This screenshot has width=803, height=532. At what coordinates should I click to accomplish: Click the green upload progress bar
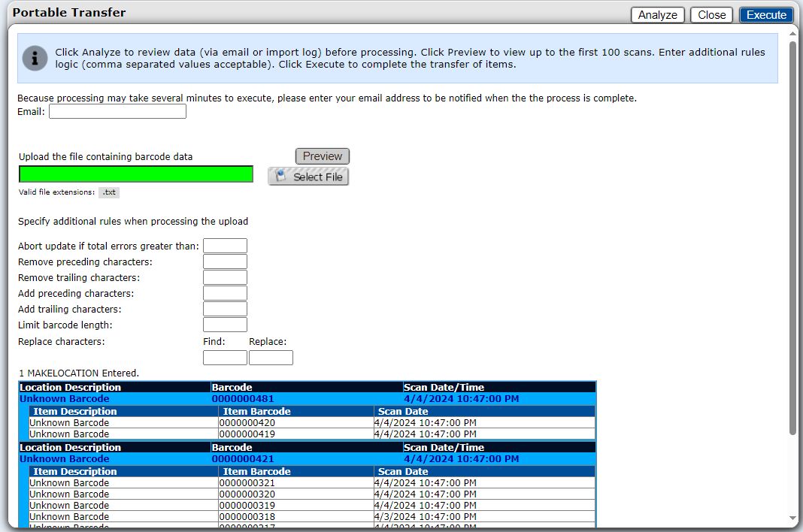[136, 174]
